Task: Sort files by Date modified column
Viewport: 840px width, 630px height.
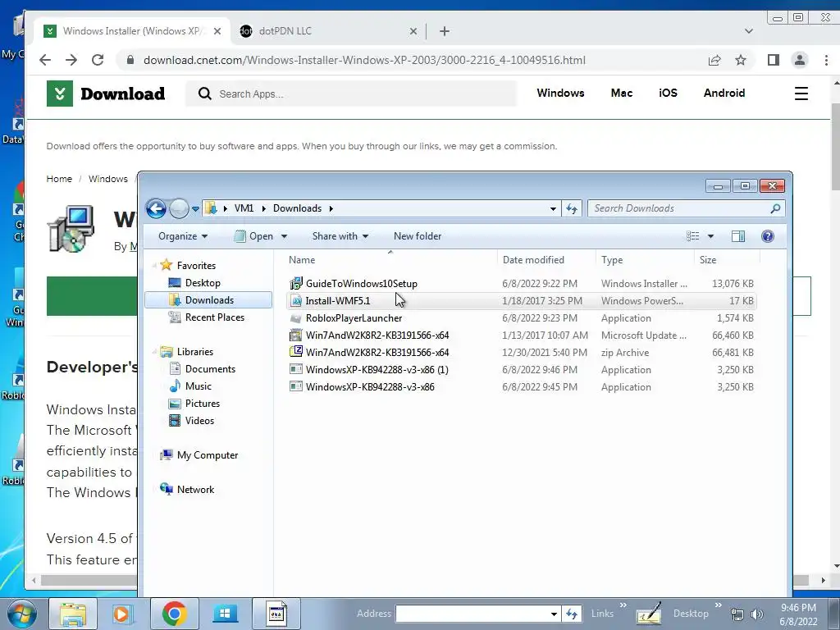Action: 533,260
